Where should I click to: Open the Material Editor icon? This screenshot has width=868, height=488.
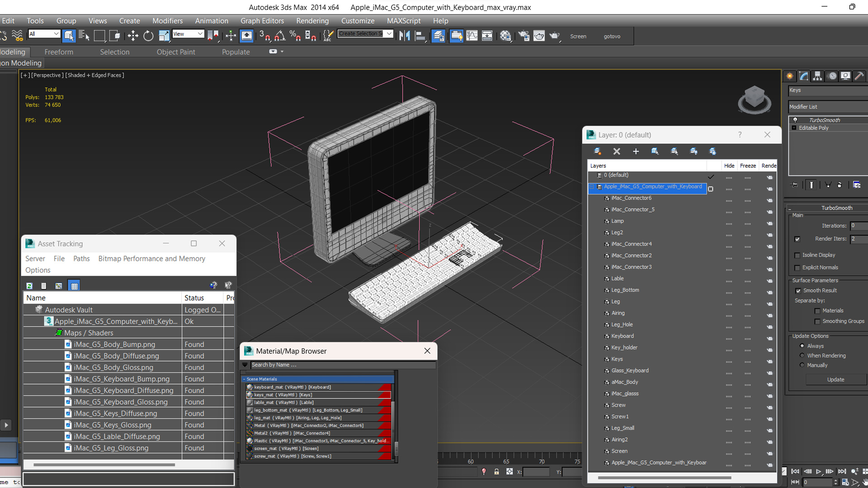pos(505,36)
